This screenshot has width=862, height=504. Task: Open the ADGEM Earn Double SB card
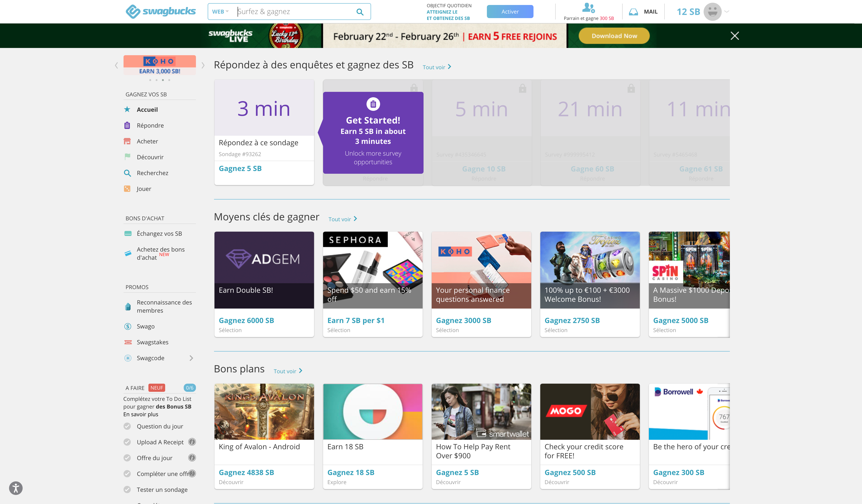point(264,285)
